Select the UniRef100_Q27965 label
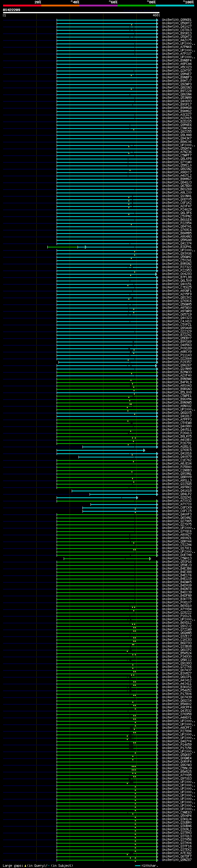The width and height of the screenshot is (197, 868). point(177,521)
